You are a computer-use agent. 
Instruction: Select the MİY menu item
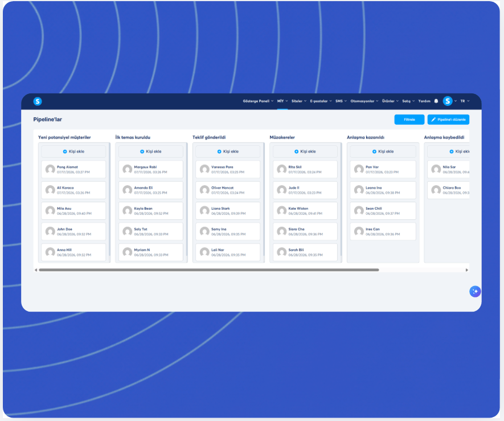coord(282,101)
